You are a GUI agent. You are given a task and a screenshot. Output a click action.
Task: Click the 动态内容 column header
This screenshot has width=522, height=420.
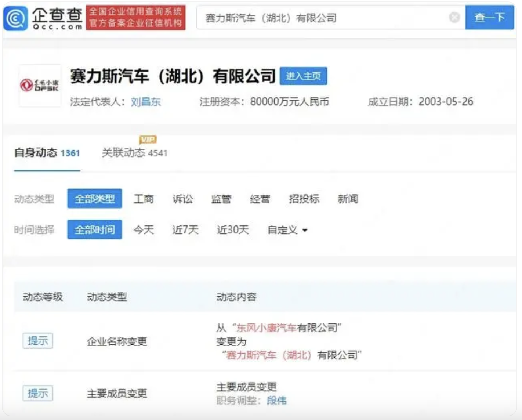tap(236, 297)
